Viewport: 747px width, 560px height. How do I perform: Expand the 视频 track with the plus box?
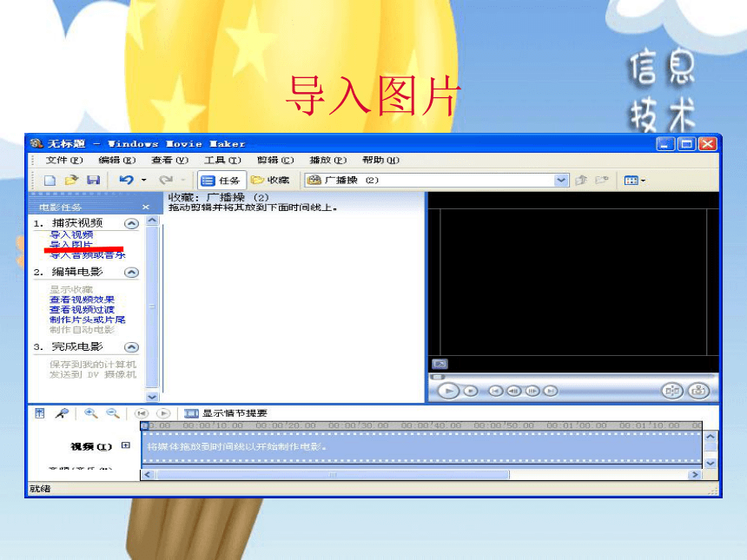126,445
